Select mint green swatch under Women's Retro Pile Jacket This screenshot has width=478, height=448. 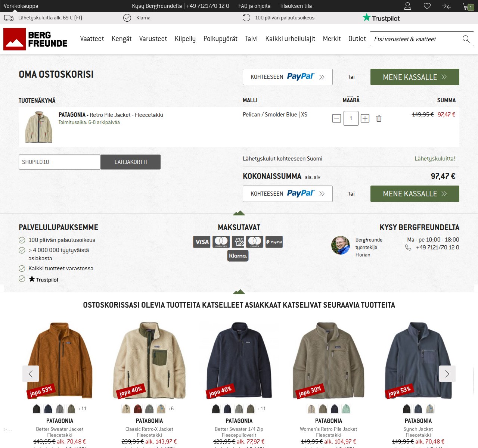click(x=346, y=409)
